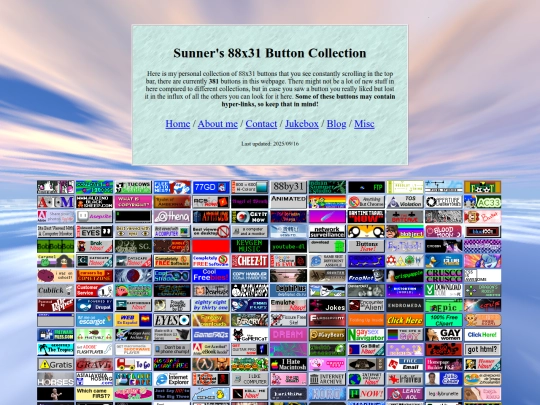Click the 100% Free Clipart button
Viewport: 540px width, 405px height.
click(444, 320)
